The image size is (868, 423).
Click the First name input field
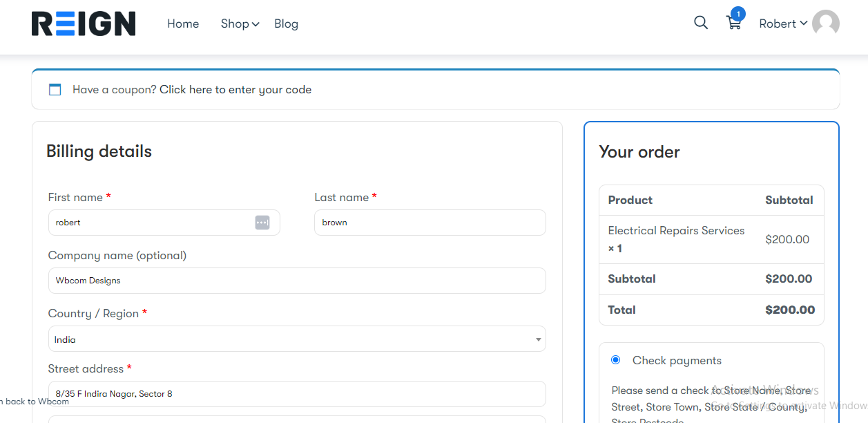[152, 223]
